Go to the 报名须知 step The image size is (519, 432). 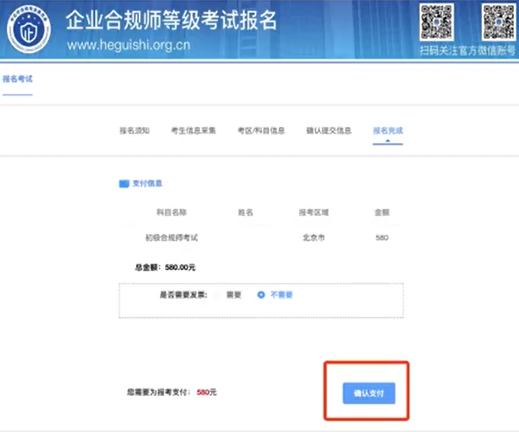(x=135, y=130)
